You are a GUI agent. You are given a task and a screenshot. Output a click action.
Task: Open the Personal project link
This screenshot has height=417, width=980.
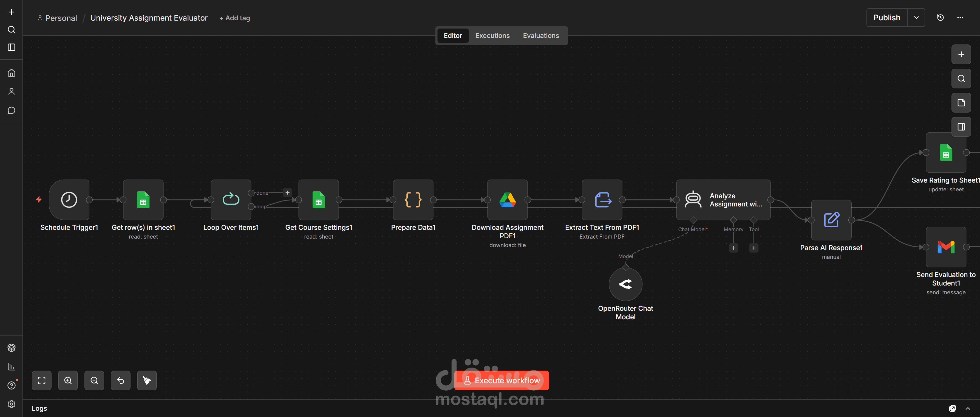[57, 18]
